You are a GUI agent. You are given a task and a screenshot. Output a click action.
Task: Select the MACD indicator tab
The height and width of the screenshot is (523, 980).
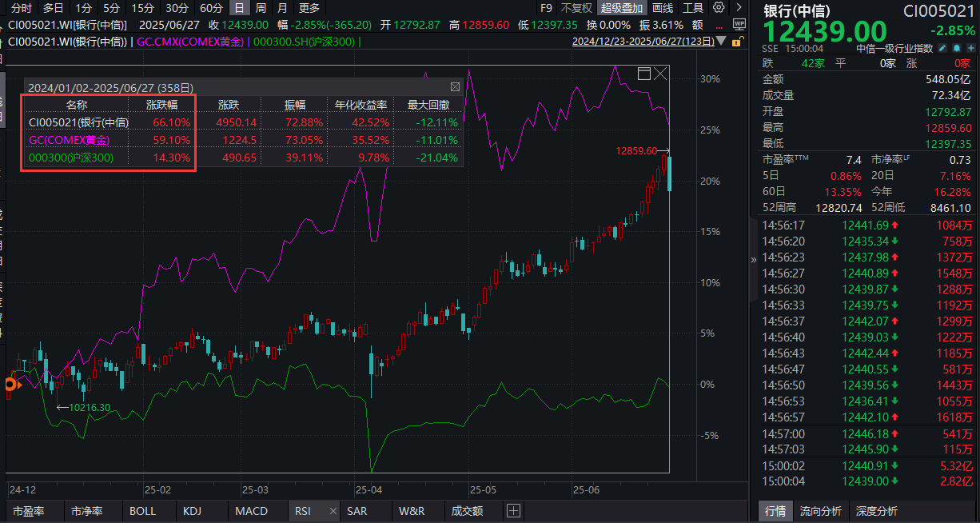[251, 511]
